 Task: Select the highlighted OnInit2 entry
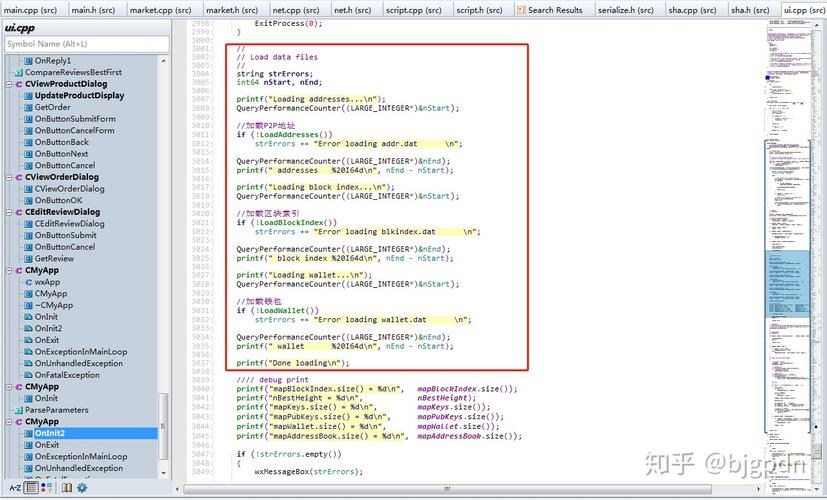(x=50, y=433)
